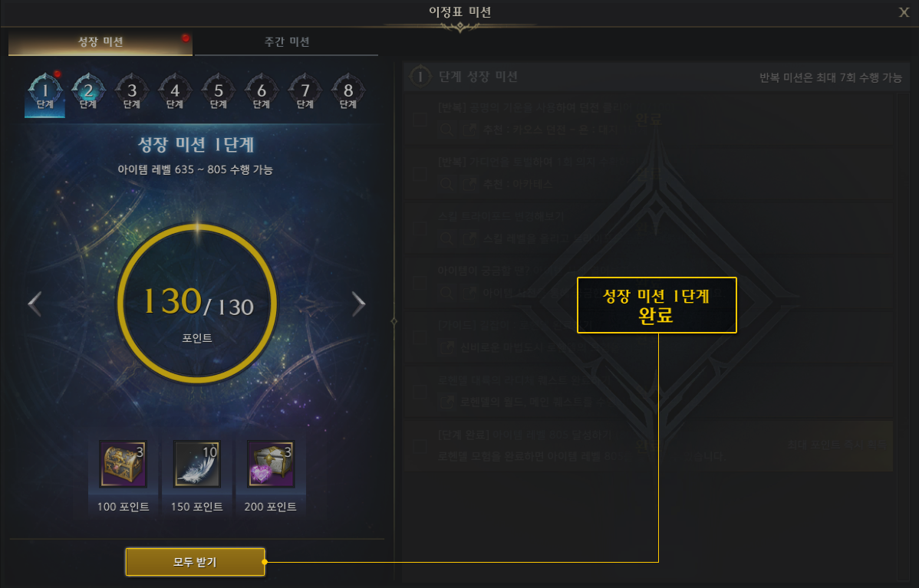Close the 이정표 미션 window
This screenshot has width=919, height=588.
point(904,12)
